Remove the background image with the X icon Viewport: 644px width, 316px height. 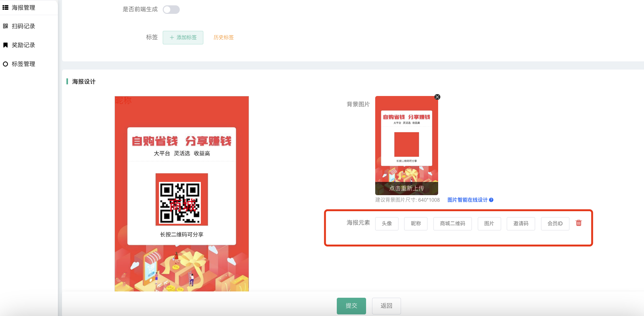[437, 97]
